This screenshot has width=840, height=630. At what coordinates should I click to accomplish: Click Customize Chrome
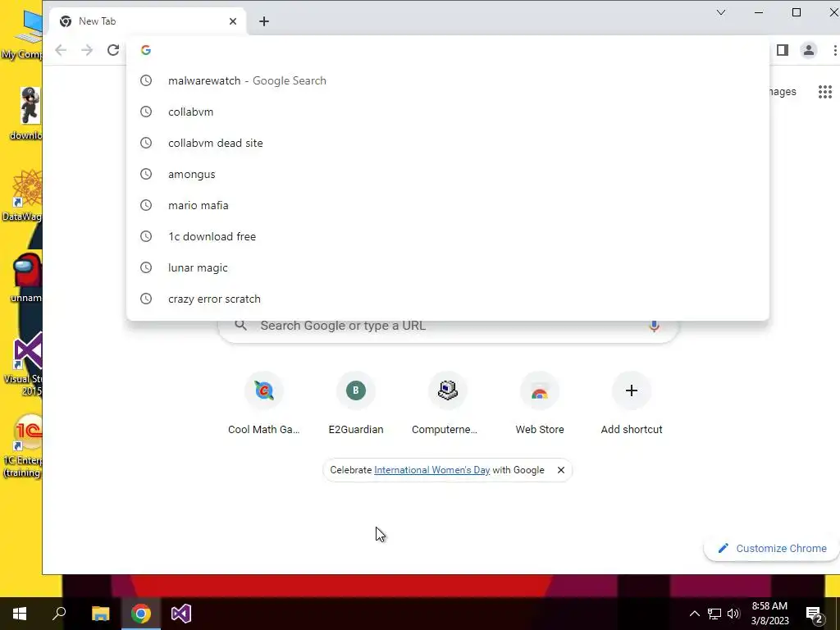(774, 548)
